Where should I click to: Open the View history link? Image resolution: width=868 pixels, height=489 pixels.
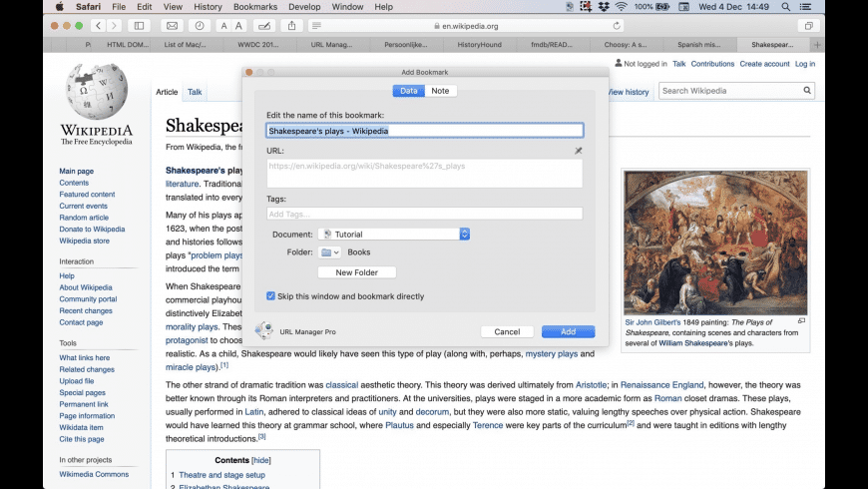point(629,92)
